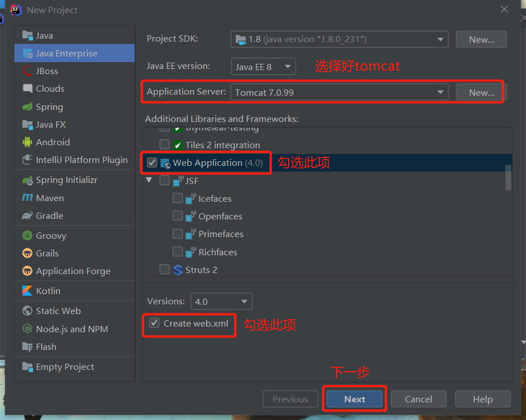
Task: Click the Primefaces label
Action: [221, 234]
